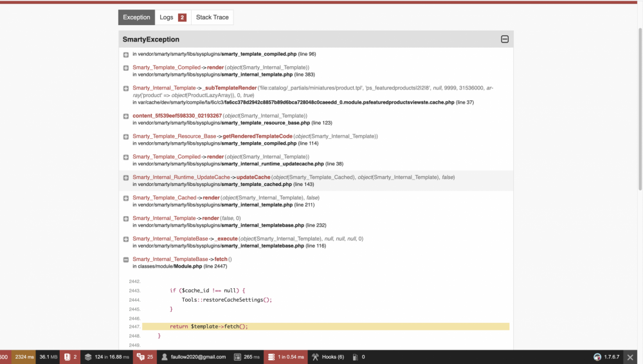The width and height of the screenshot is (643, 364).
Task: Expand the Smarty_Template_Compiled render line 383 entry
Action: pos(126,68)
